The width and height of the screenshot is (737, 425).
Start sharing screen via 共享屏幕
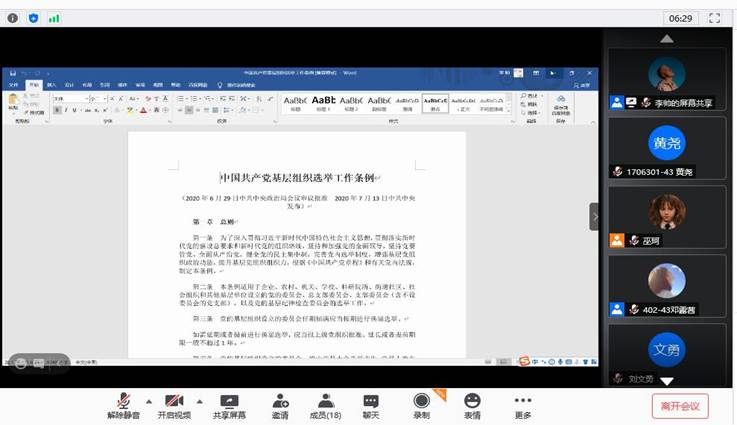coord(229,403)
